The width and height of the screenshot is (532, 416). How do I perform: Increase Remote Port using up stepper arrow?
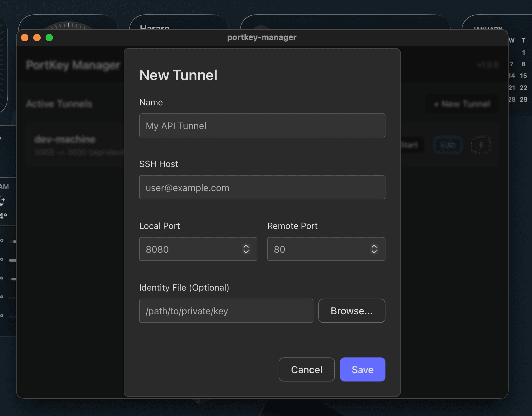[374, 246]
